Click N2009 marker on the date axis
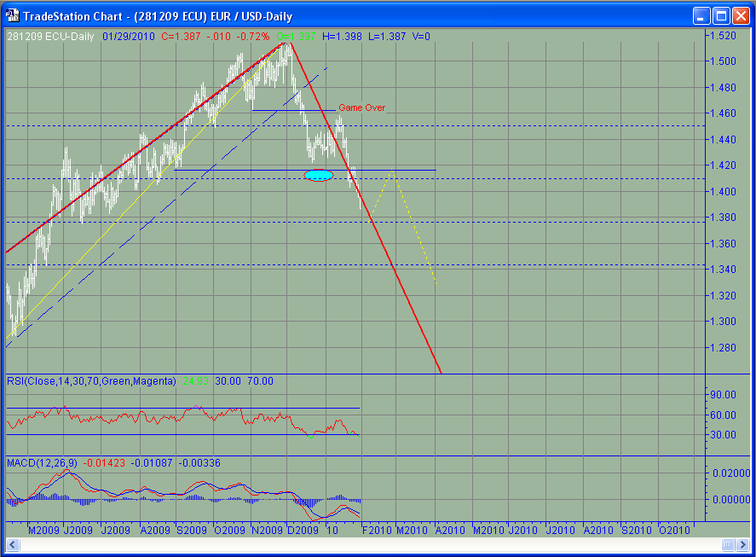The width and height of the screenshot is (756, 557). tap(268, 530)
